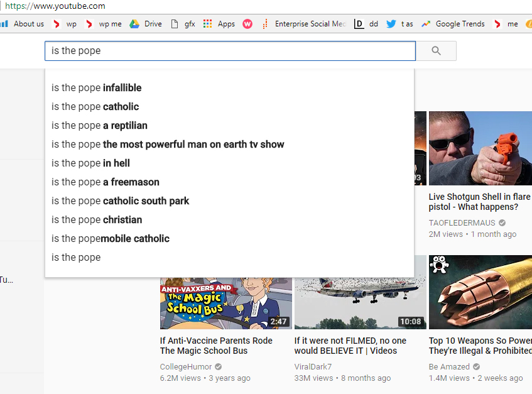Select suggestion 'is the pope infallible'
This screenshot has width=532, height=394.
(x=97, y=88)
